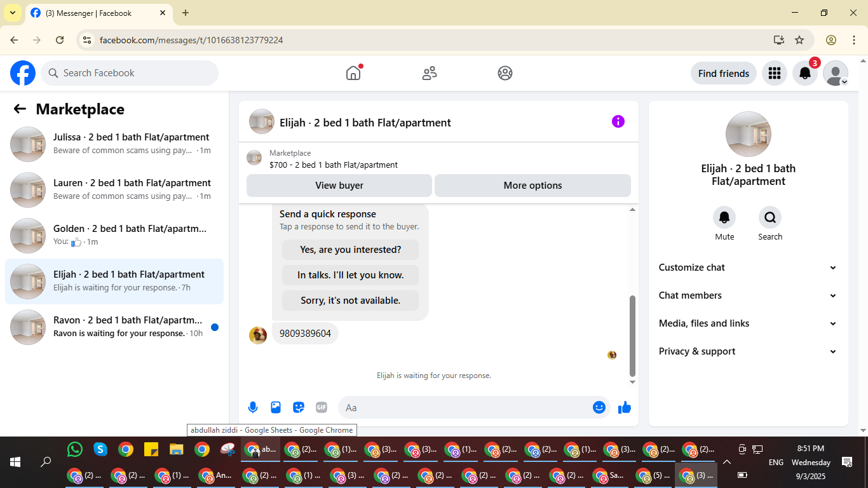Image resolution: width=868 pixels, height=488 pixels.
Task: Click the View buyer button
Action: pyautogui.click(x=339, y=186)
